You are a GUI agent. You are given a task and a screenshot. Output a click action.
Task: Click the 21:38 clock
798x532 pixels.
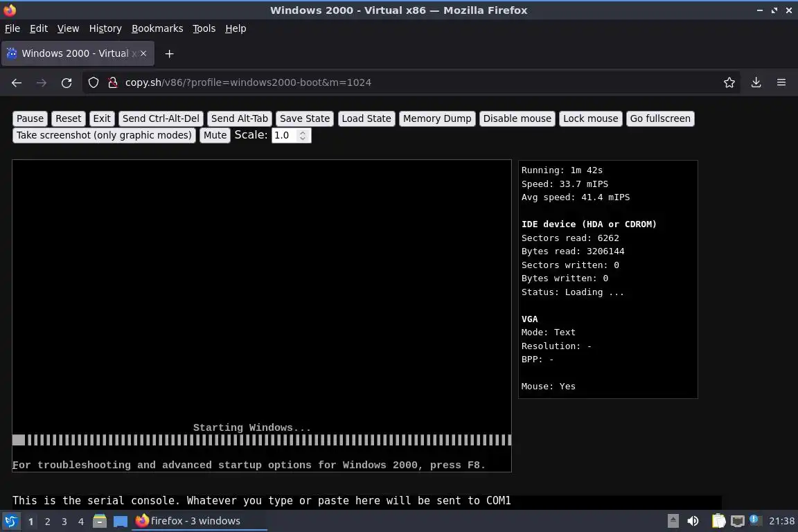pos(781,521)
